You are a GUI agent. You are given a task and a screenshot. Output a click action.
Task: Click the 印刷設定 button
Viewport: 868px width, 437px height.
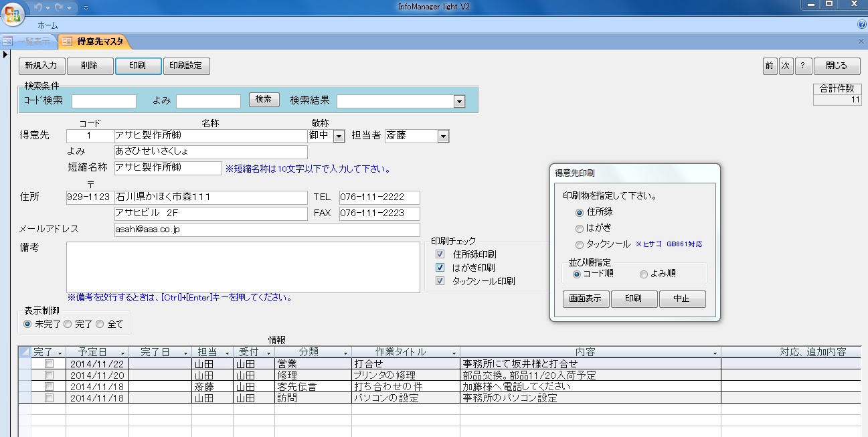pyautogui.click(x=187, y=66)
